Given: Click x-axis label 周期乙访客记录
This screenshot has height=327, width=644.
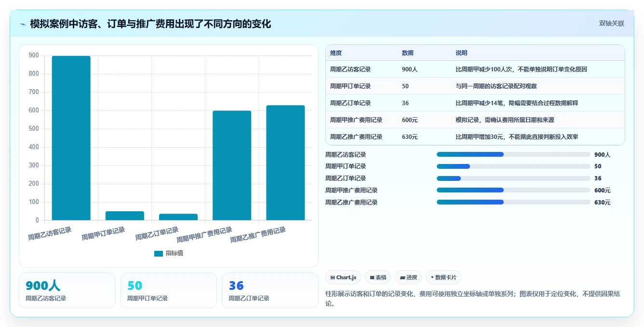Looking at the screenshot, I should tap(50, 234).
